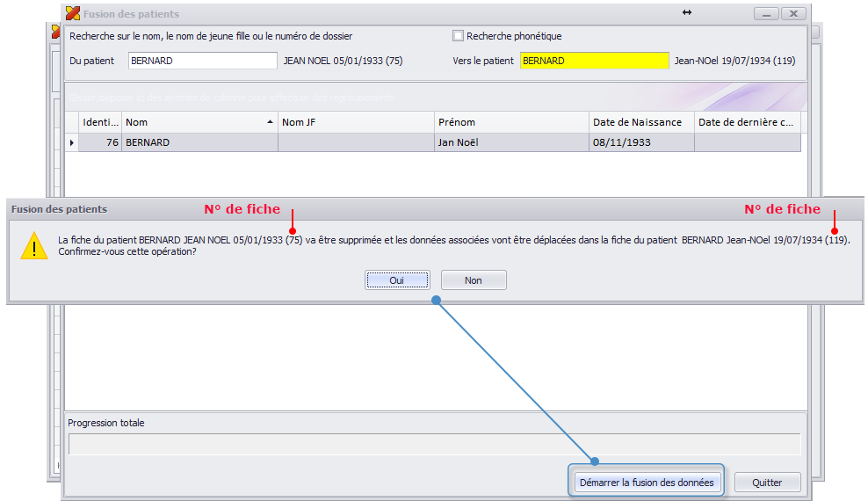The height and width of the screenshot is (501, 868).
Task: Sort the list by the Prénom column
Action: coord(511,122)
